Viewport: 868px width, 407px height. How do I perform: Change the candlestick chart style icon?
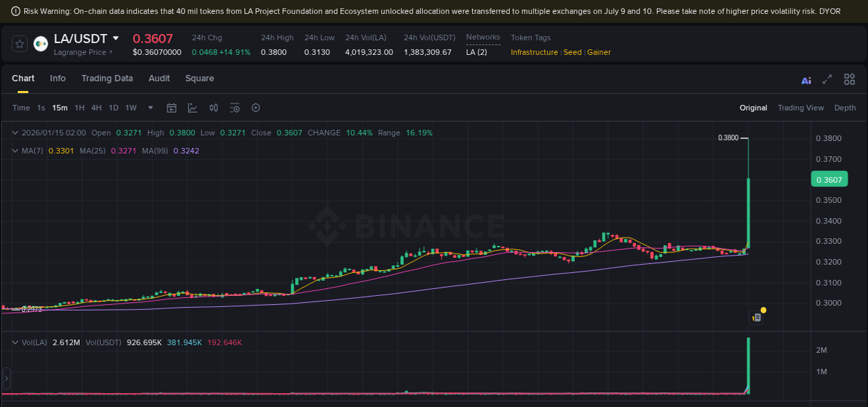pyautogui.click(x=214, y=108)
